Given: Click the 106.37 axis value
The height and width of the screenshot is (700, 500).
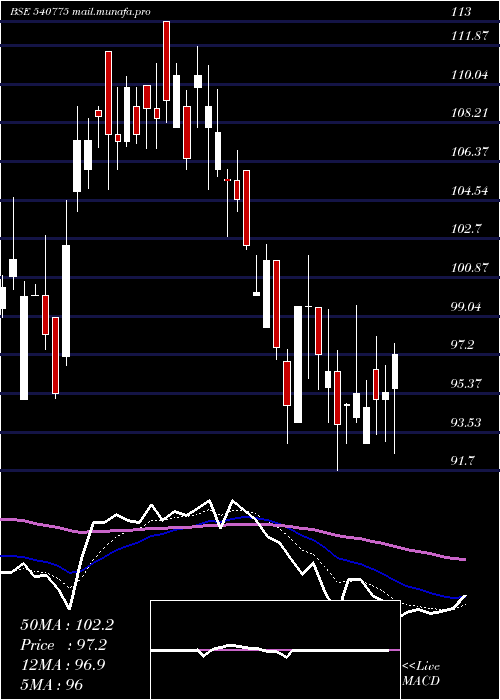Looking at the screenshot, I should pos(470,152).
